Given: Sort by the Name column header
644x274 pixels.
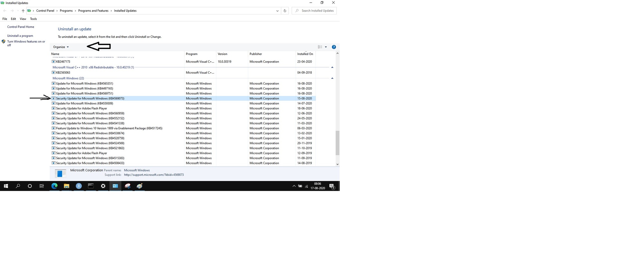Looking at the screenshot, I should 117,54.
